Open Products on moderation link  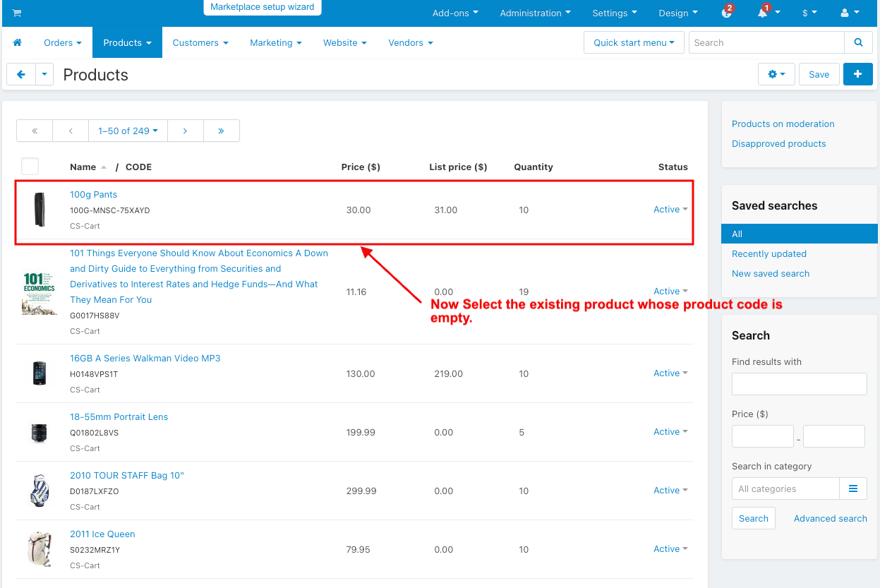pos(783,124)
